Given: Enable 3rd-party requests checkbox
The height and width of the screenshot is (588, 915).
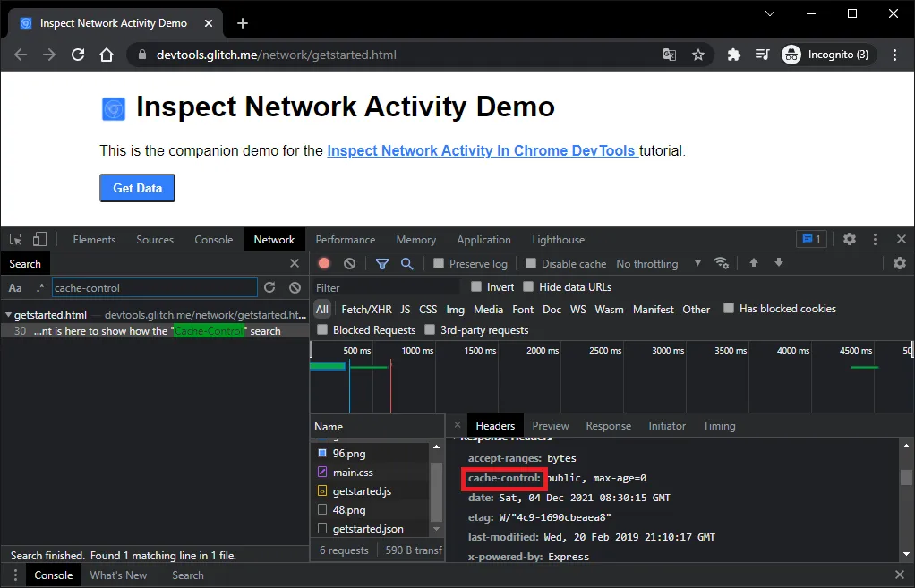Looking at the screenshot, I should pyautogui.click(x=430, y=329).
